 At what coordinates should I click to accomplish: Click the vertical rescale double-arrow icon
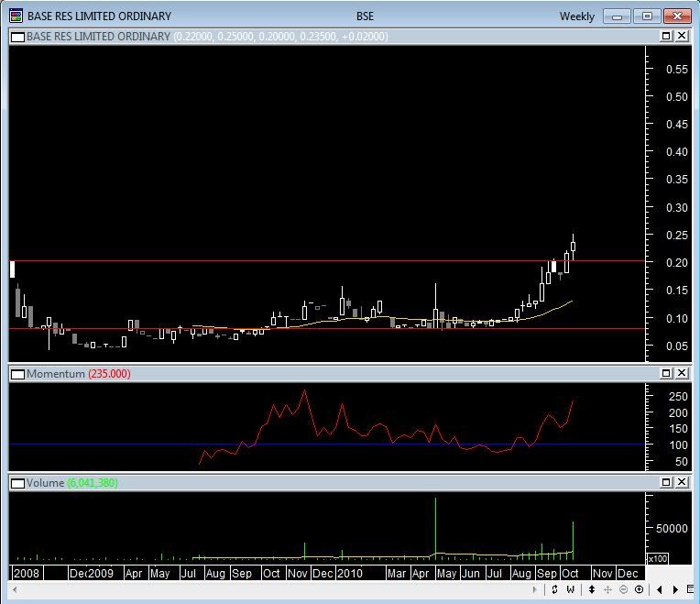coord(592,589)
